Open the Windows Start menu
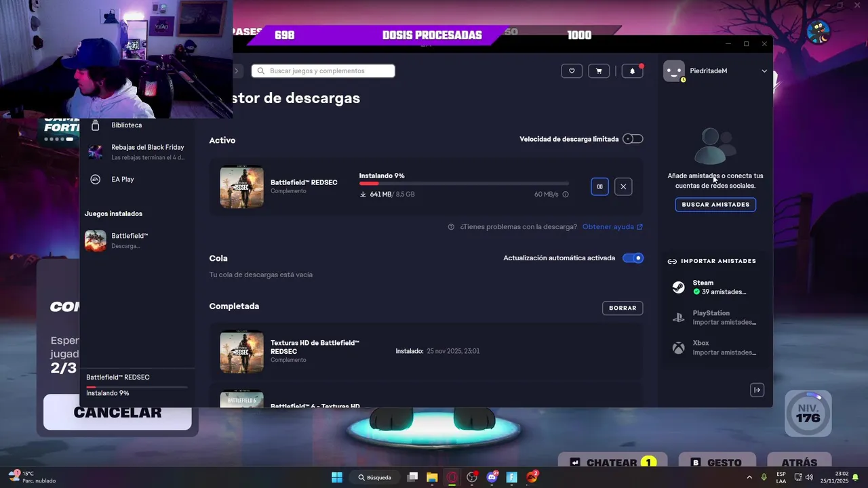868x488 pixels. pyautogui.click(x=337, y=477)
